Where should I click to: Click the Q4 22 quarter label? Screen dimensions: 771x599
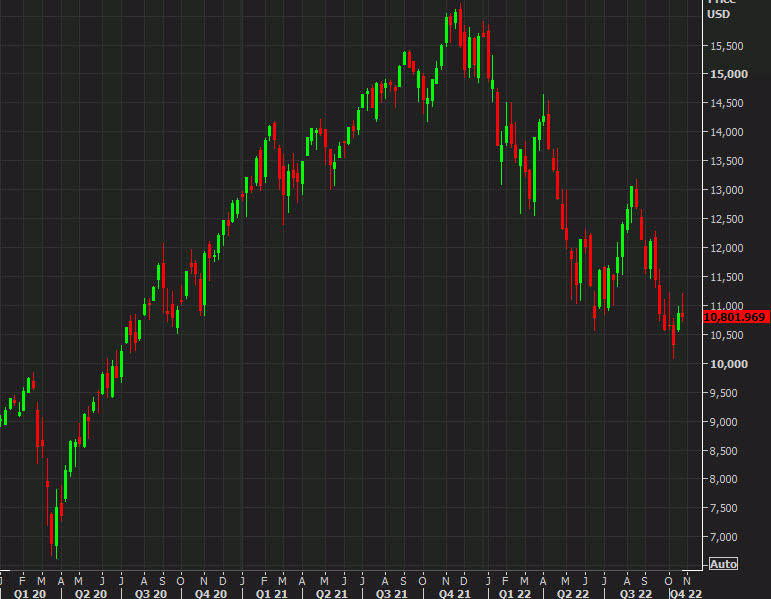pyautogui.click(x=685, y=594)
